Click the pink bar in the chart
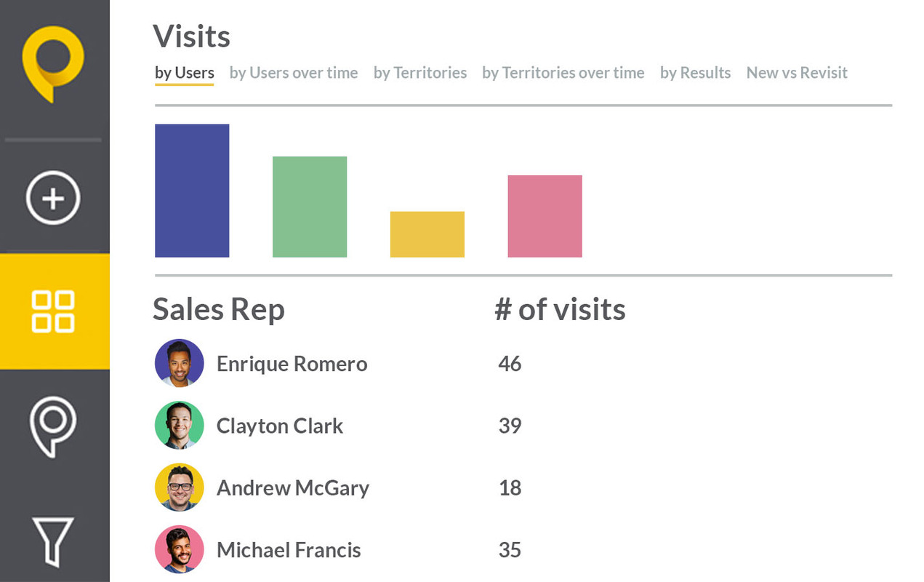924x582 pixels. pos(545,215)
